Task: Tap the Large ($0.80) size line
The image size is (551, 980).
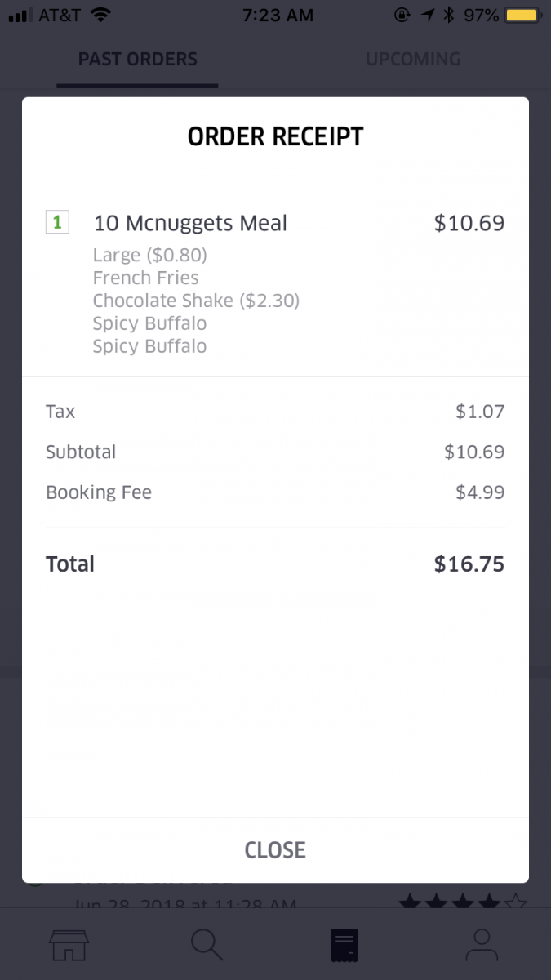Action: click(x=149, y=255)
